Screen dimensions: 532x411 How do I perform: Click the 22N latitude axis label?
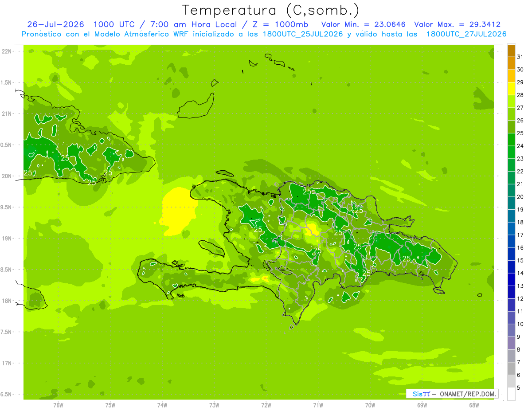pos(7,51)
